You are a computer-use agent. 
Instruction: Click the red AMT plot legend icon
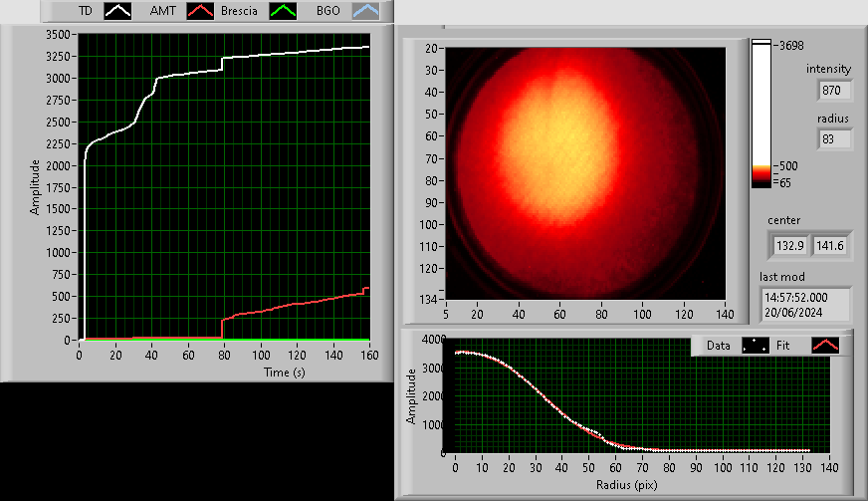coord(202,10)
